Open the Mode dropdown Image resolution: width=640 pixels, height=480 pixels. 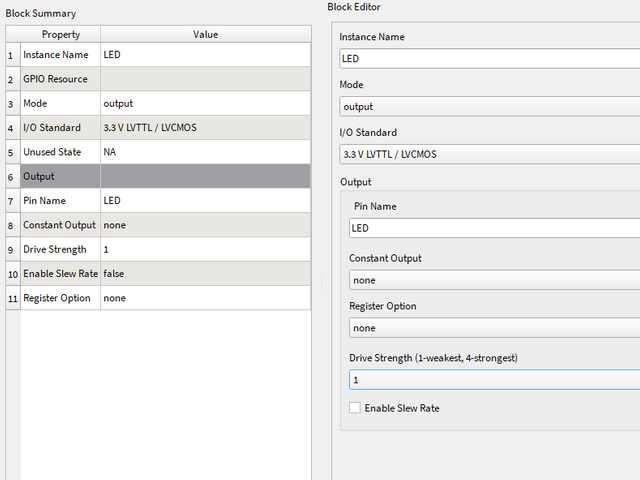[490, 106]
